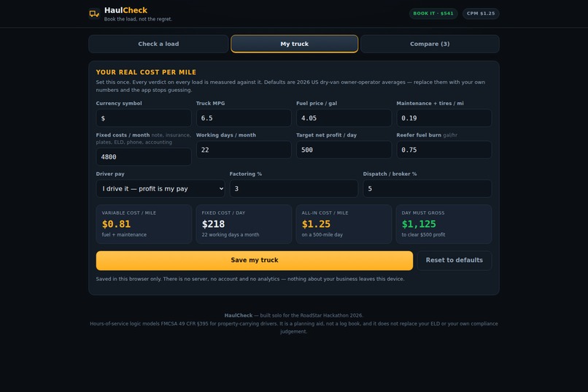The image size is (588, 392).
Task: Click the 'to clear $500 profit' caption
Action: tap(423, 235)
